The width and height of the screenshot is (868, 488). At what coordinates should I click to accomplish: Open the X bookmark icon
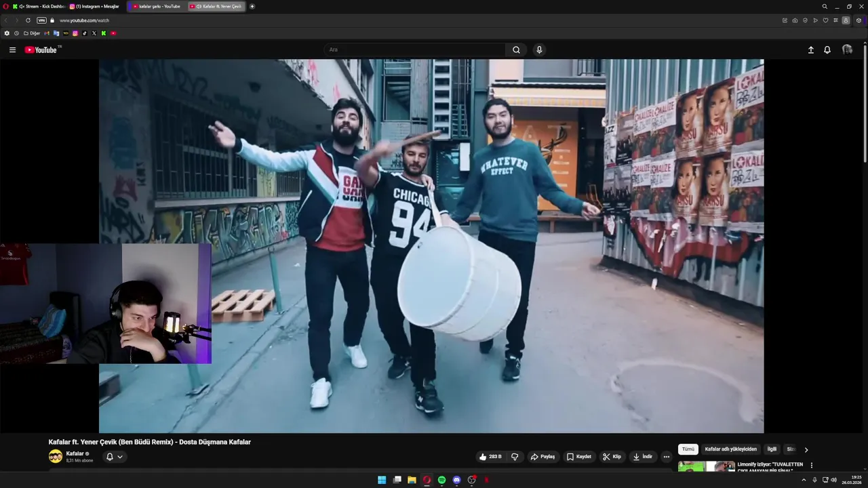pyautogui.click(x=94, y=33)
